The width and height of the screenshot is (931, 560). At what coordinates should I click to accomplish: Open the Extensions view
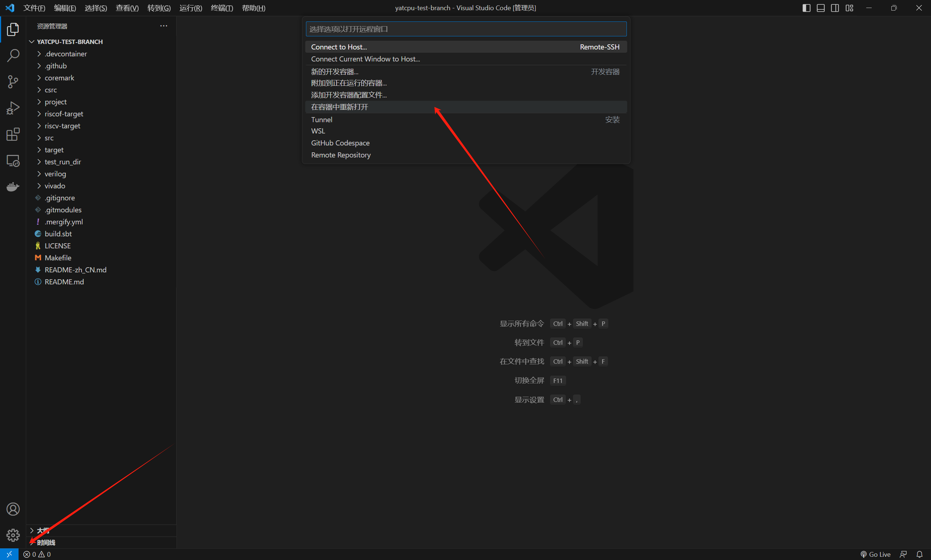tap(13, 134)
